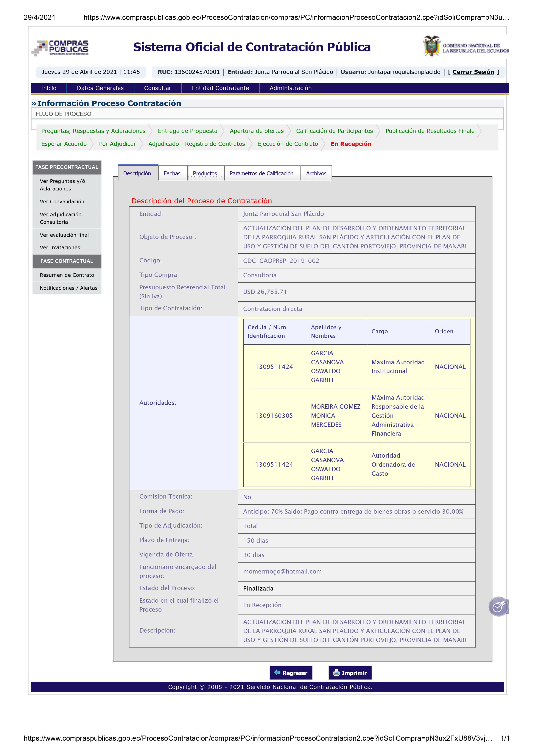Open Ver Convalidación in the sidebar
534x756 pixels.
[x=62, y=201]
